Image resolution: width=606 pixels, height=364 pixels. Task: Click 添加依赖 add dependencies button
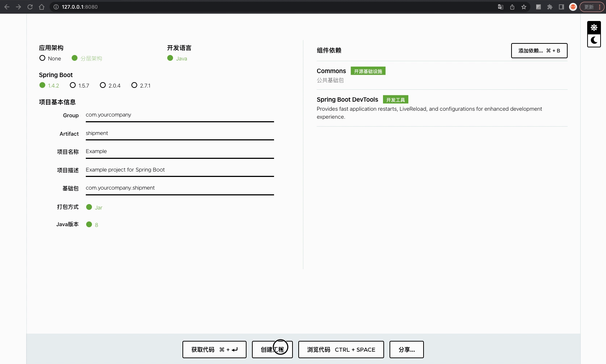pos(539,51)
